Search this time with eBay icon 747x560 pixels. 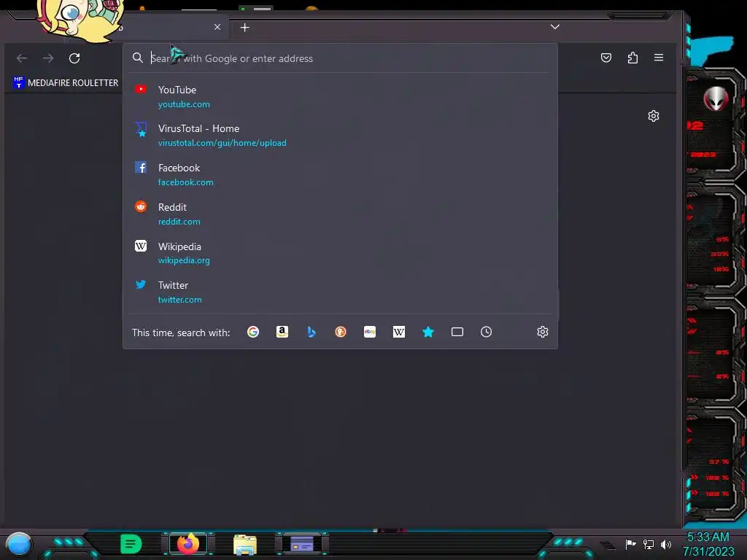pos(370,332)
